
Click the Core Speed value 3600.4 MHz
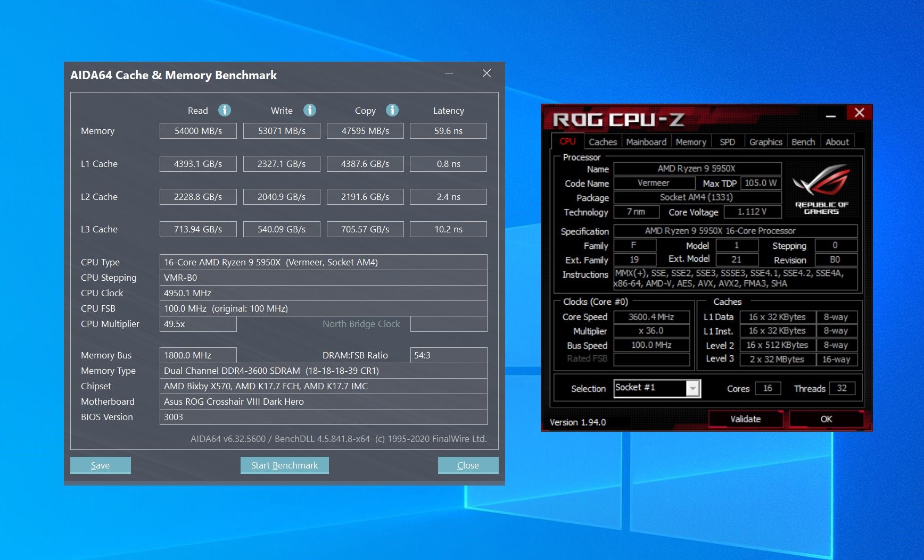click(x=651, y=317)
